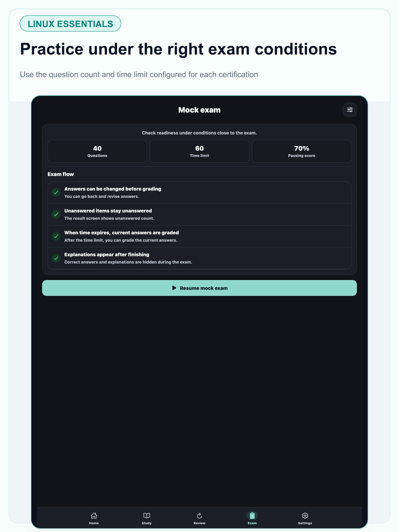Open the 60 Time limit stat card

pyautogui.click(x=199, y=151)
